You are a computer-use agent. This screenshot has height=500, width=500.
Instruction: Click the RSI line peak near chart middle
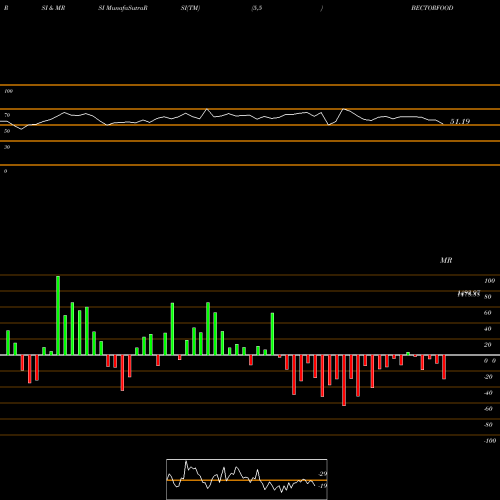tap(207, 109)
